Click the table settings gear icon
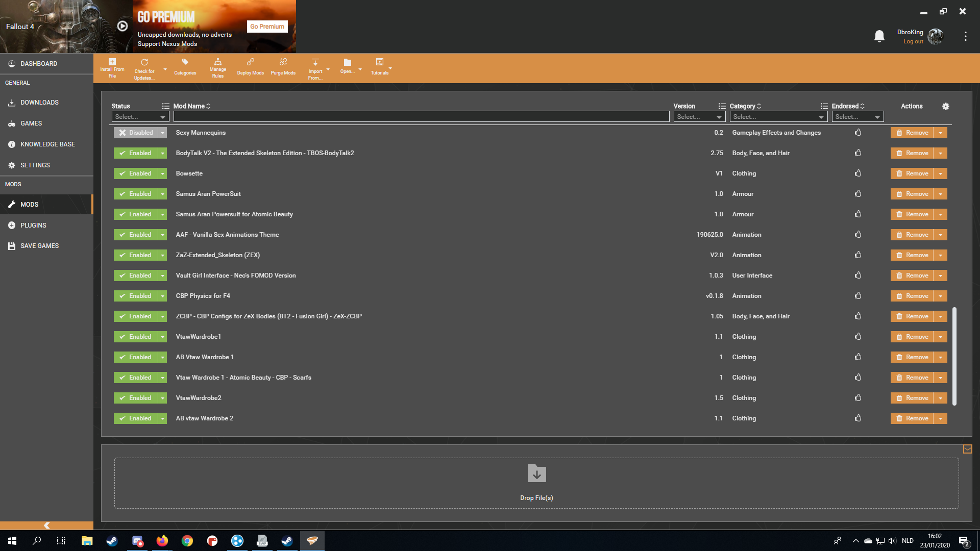The width and height of the screenshot is (980, 551). coord(946,106)
